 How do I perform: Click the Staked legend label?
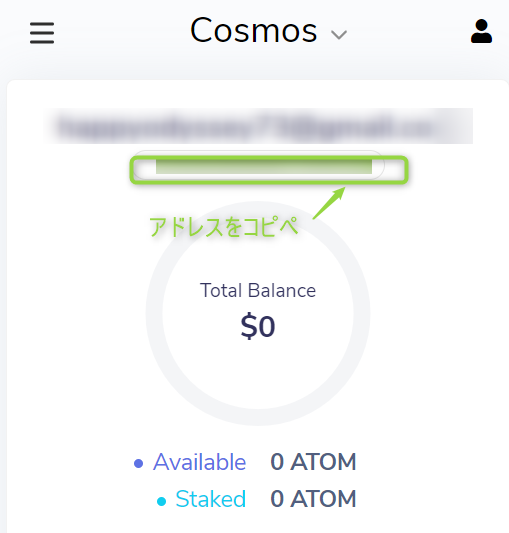coord(210,499)
